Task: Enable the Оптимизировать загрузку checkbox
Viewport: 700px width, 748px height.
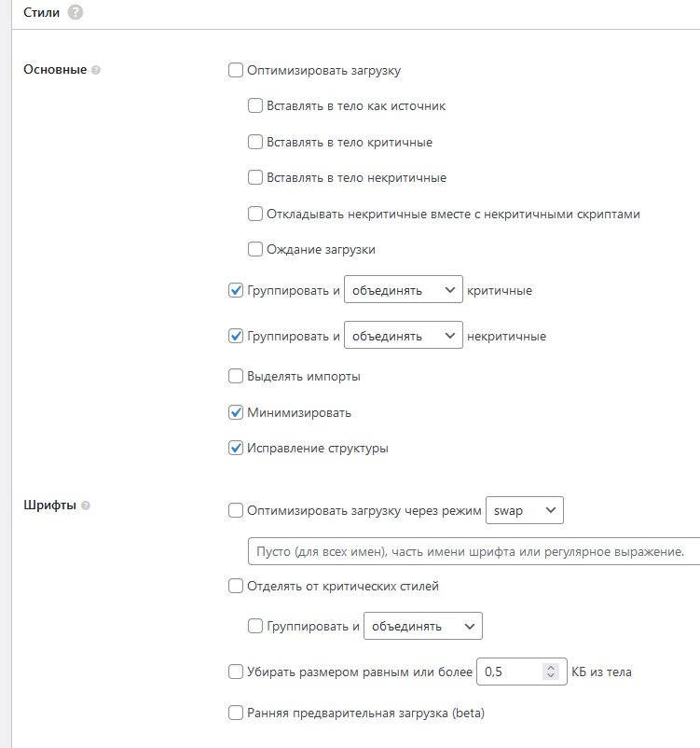Action: pos(236,70)
